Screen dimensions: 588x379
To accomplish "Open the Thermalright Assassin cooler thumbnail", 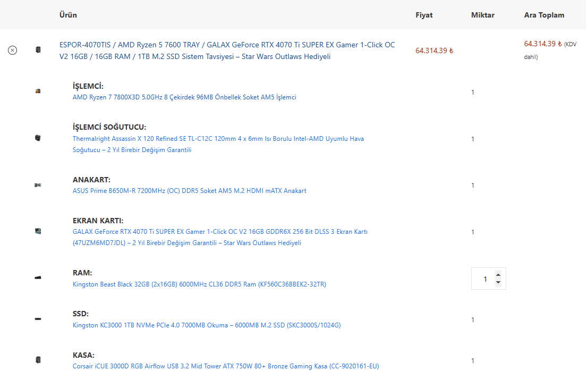I will pyautogui.click(x=38, y=138).
